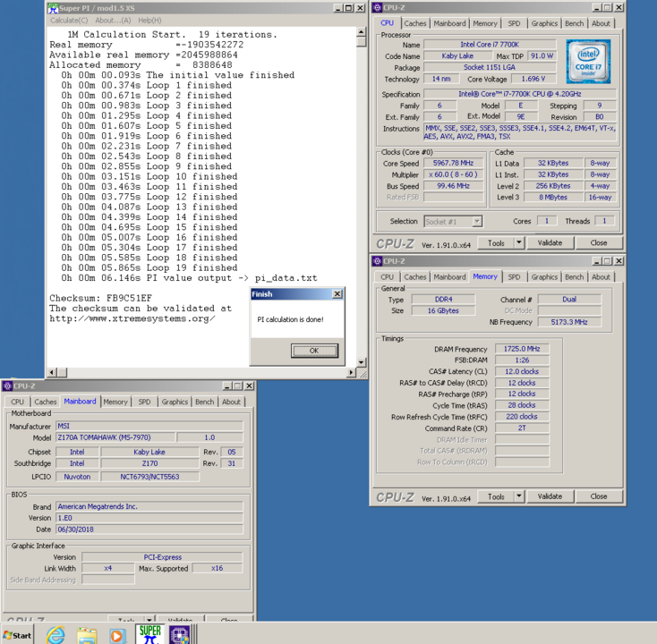
Task: Click the Z170A TOMAHAWK model field
Action: [115, 437]
